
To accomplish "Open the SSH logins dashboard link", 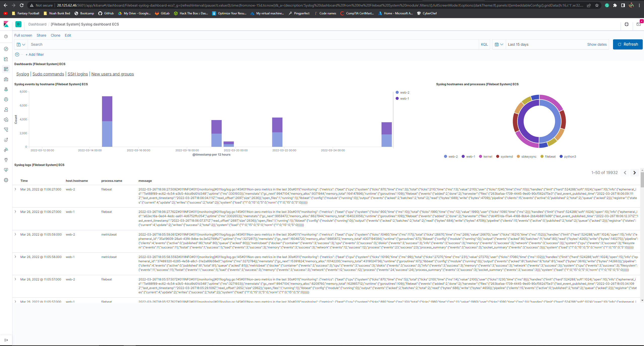I will click(x=78, y=74).
